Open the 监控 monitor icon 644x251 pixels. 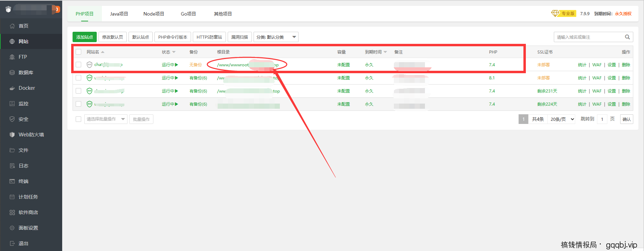[x=12, y=104]
